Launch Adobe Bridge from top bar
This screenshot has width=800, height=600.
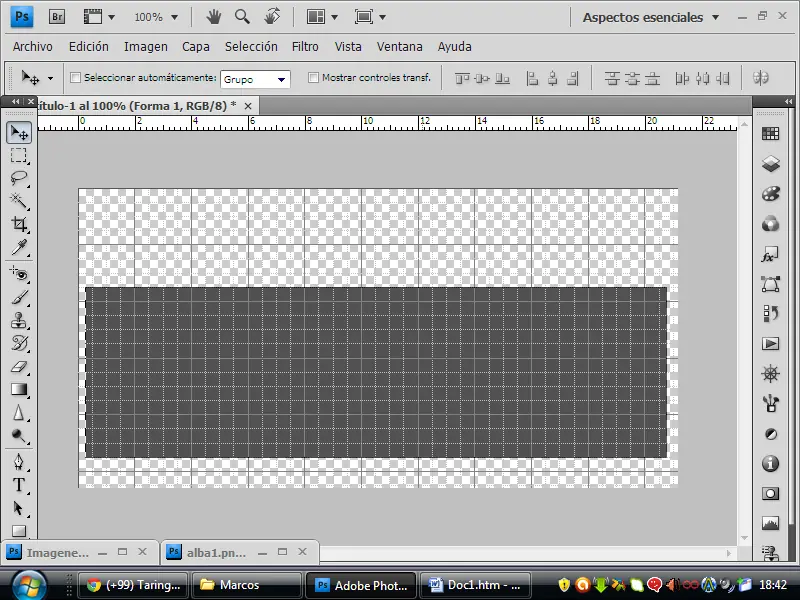pyautogui.click(x=57, y=17)
